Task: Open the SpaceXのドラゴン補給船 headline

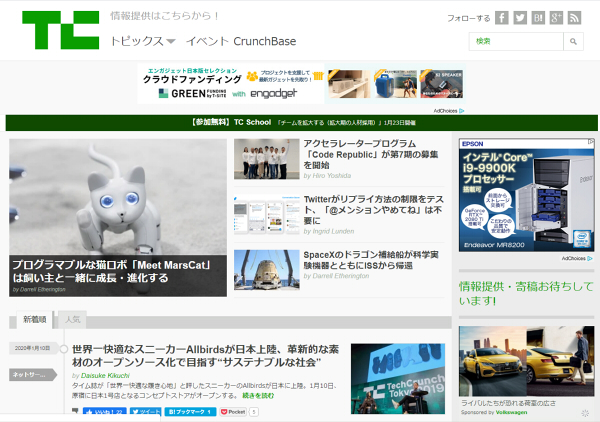Action: point(371,260)
